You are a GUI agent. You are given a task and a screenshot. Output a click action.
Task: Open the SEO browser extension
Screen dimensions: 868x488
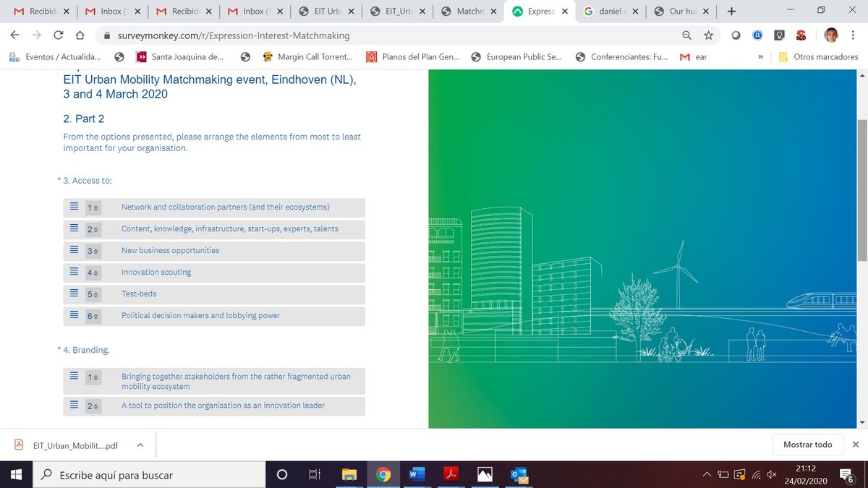pyautogui.click(x=801, y=35)
